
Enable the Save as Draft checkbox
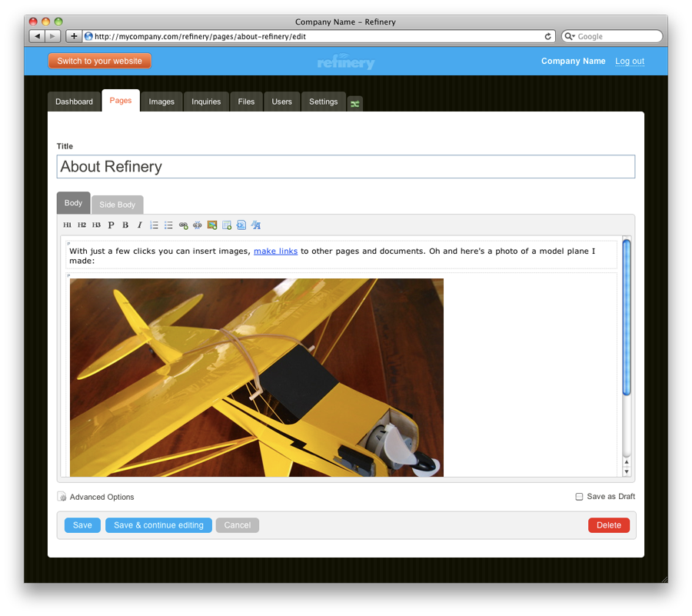pyautogui.click(x=579, y=497)
